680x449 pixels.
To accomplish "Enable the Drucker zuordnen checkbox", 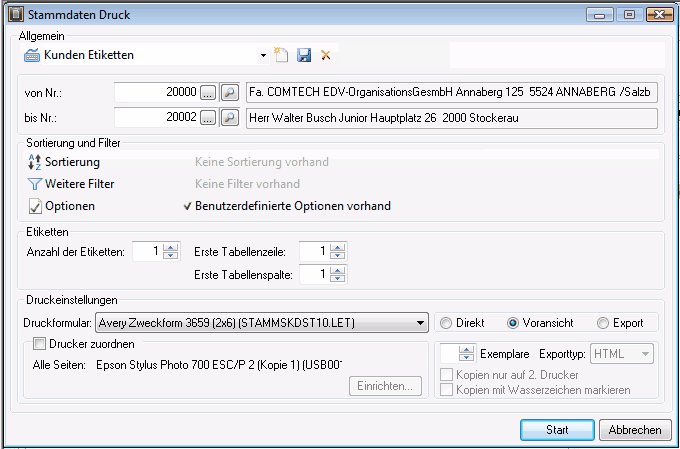I will tap(39, 344).
